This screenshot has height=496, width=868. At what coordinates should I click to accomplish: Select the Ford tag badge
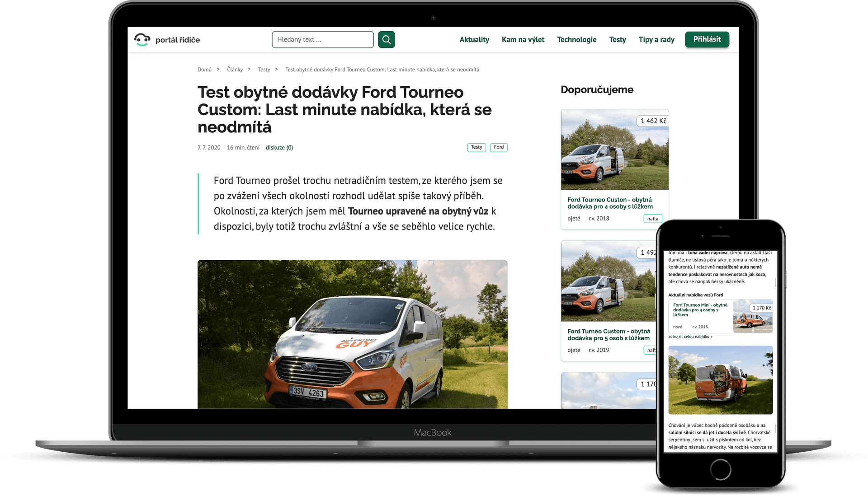coord(499,147)
